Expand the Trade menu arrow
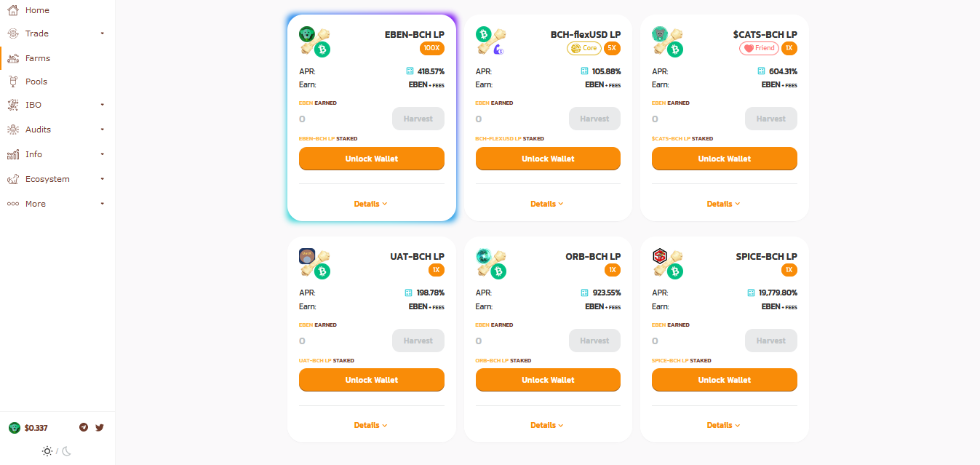 103,33
